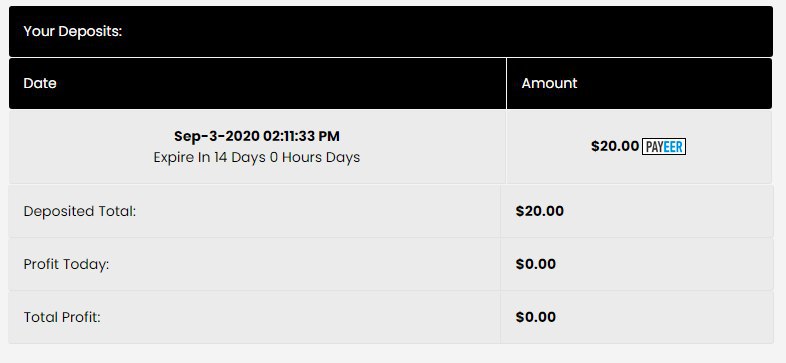Screen dimensions: 786x363
Task: Click blank space in Total Profit row
Action: coord(301,317)
